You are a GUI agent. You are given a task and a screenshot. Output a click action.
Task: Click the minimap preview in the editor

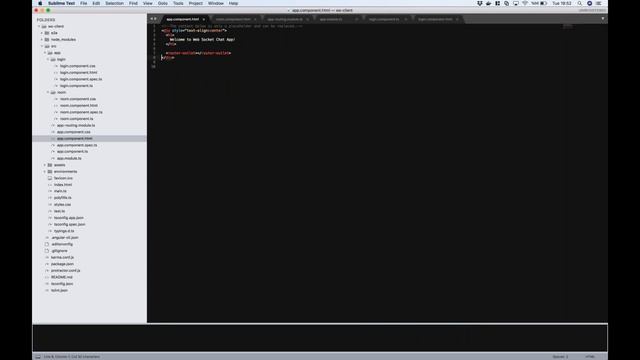(x=568, y=26)
